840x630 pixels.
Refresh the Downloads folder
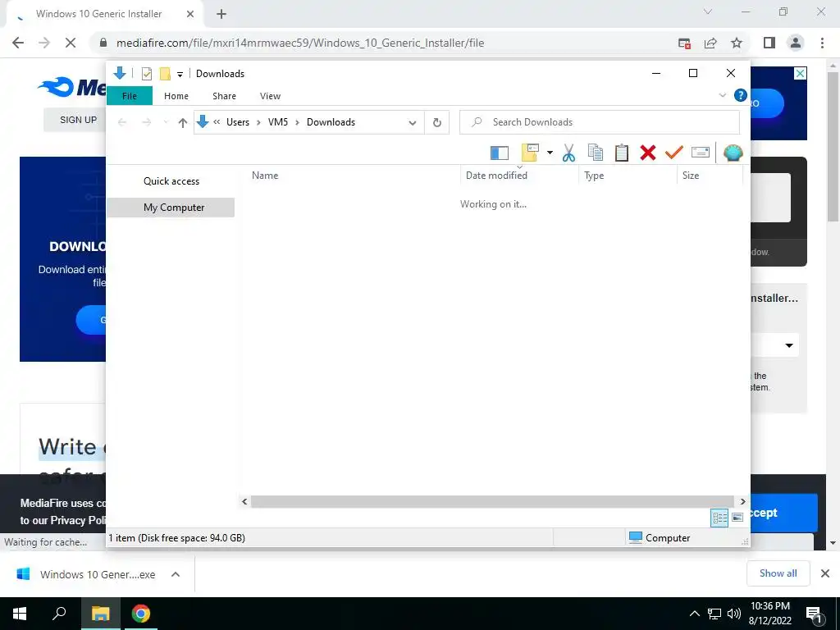(x=437, y=123)
